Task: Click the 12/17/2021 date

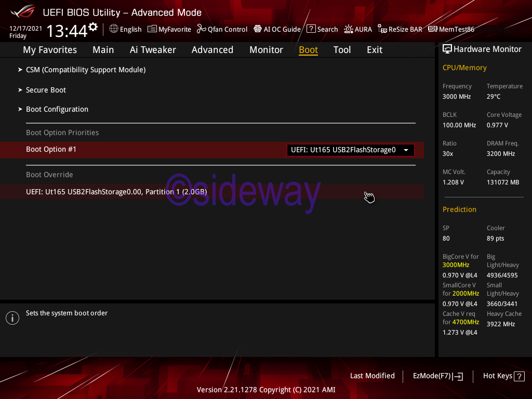Action: pos(26,29)
